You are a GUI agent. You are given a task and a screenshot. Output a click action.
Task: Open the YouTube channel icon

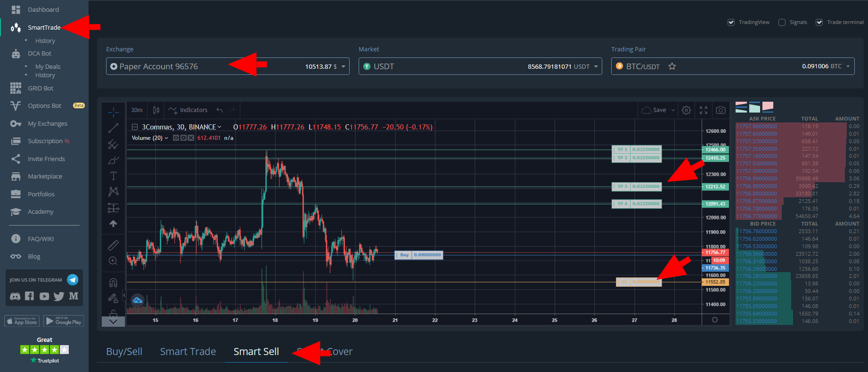(x=44, y=296)
